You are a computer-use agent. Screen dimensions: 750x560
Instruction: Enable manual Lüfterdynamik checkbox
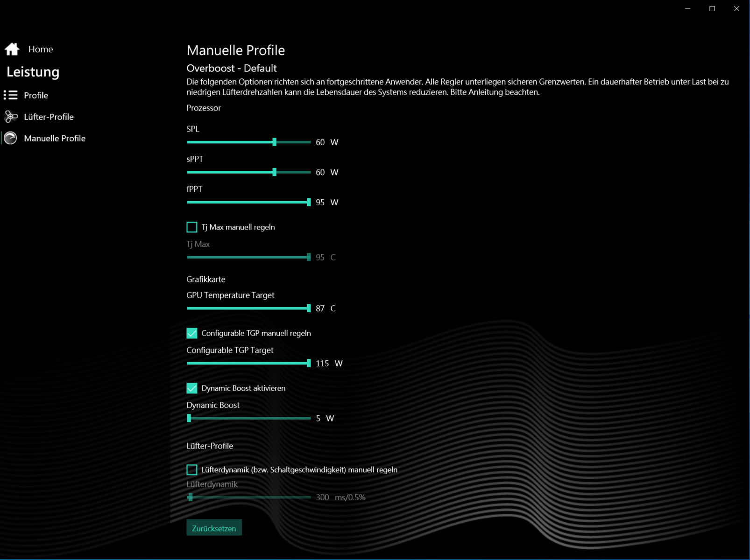[192, 470]
